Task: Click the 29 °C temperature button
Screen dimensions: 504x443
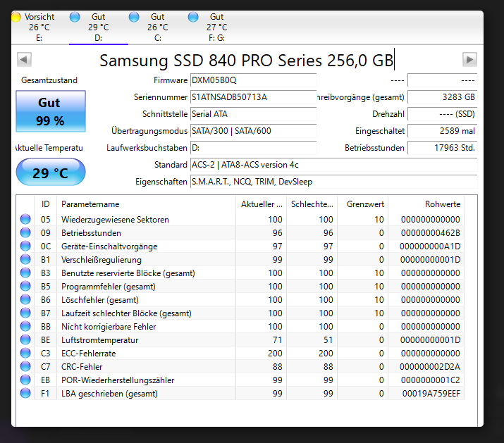Action: [x=51, y=172]
